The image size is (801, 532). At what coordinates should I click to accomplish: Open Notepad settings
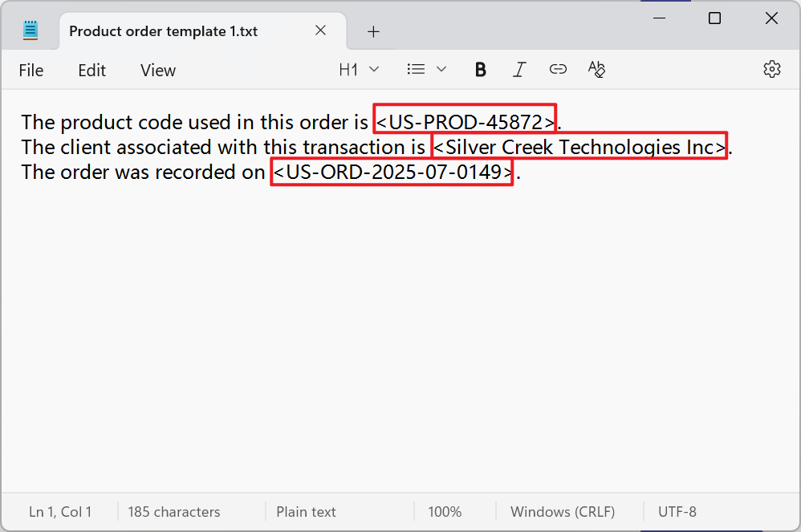point(771,69)
